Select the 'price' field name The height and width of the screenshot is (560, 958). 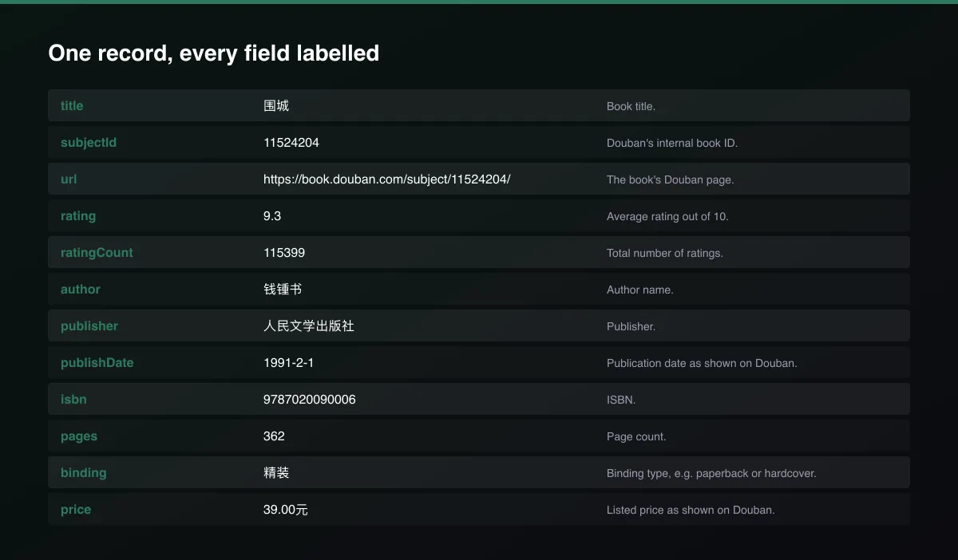(76, 509)
